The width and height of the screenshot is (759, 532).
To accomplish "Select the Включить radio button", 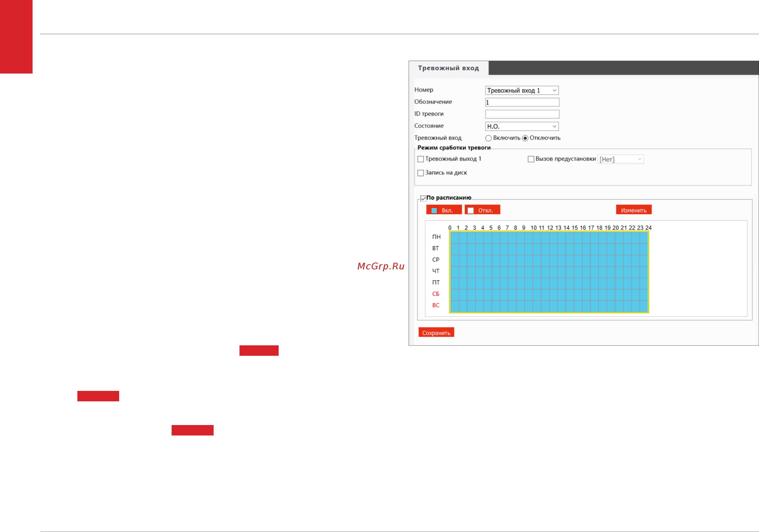I will pyautogui.click(x=488, y=138).
